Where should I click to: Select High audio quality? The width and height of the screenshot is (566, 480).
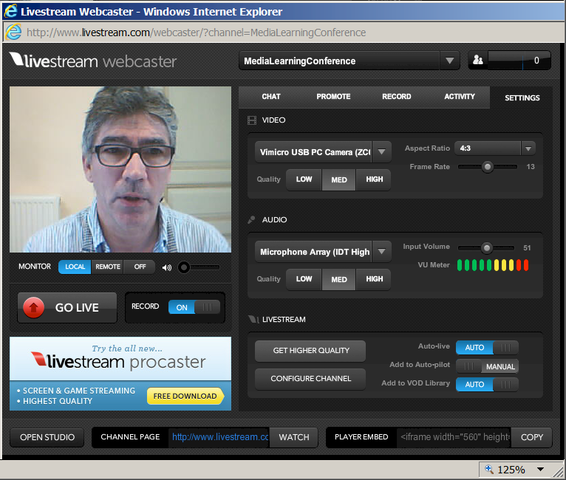click(x=374, y=279)
